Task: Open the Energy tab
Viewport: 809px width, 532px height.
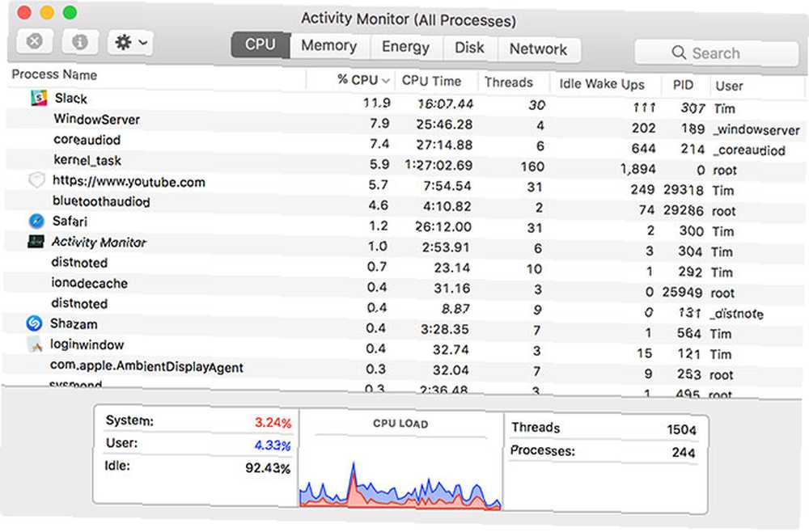Action: (405, 47)
